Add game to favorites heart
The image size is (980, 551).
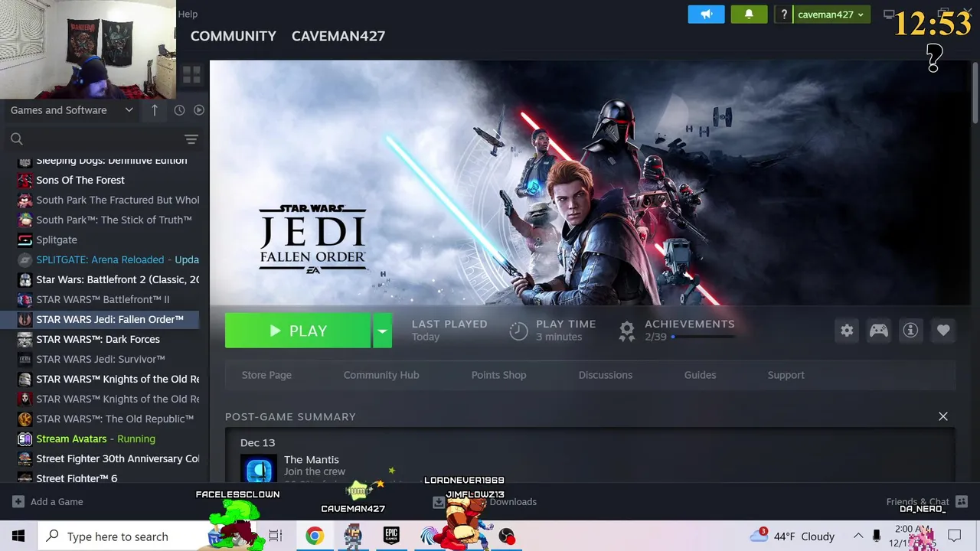click(x=943, y=331)
